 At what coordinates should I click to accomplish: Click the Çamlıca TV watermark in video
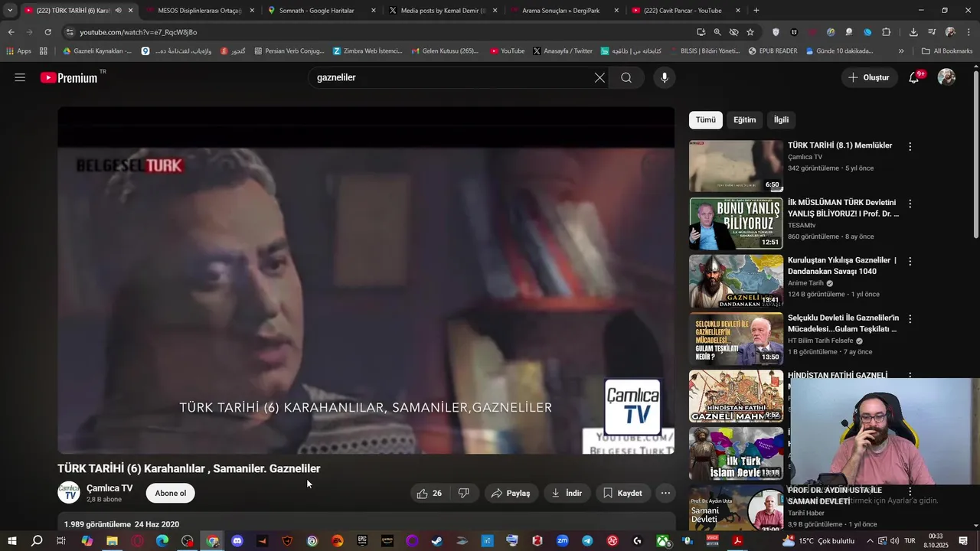coord(632,407)
